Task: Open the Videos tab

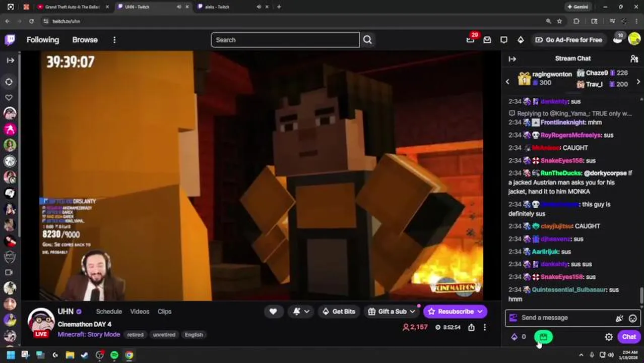Action: point(140,312)
